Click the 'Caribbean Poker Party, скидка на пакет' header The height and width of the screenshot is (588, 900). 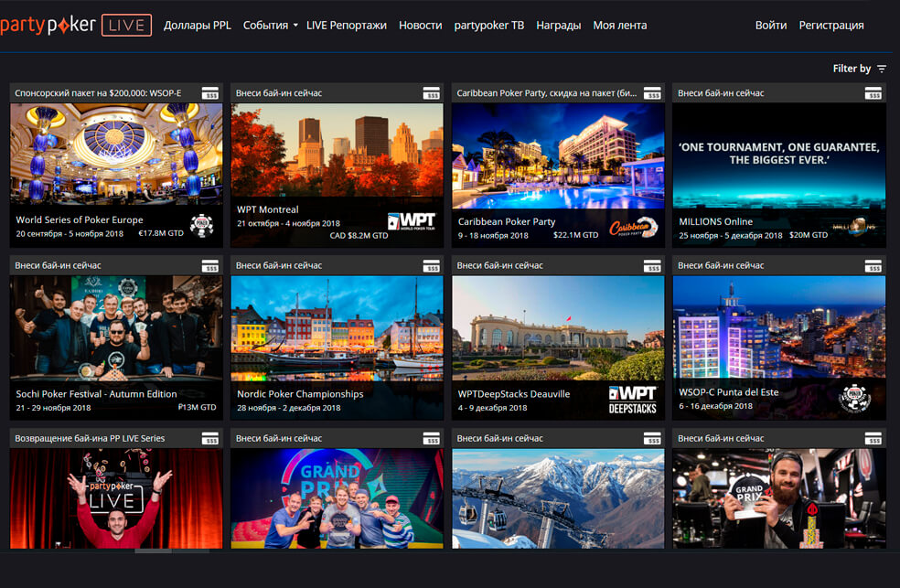click(547, 93)
